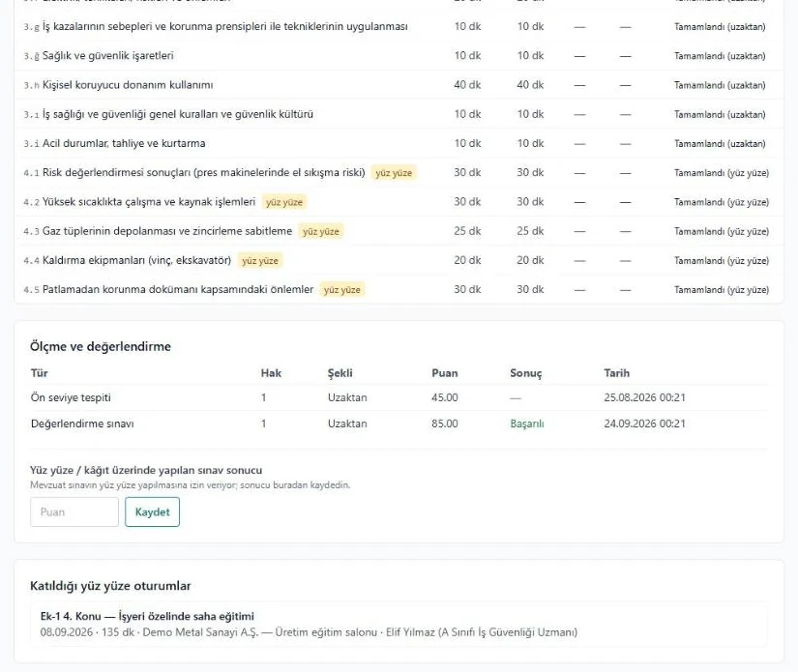This screenshot has width=798, height=672.
Task: Click the 'Mevzuat sınavın yüz yüze' hint text
Action: pyautogui.click(x=190, y=484)
